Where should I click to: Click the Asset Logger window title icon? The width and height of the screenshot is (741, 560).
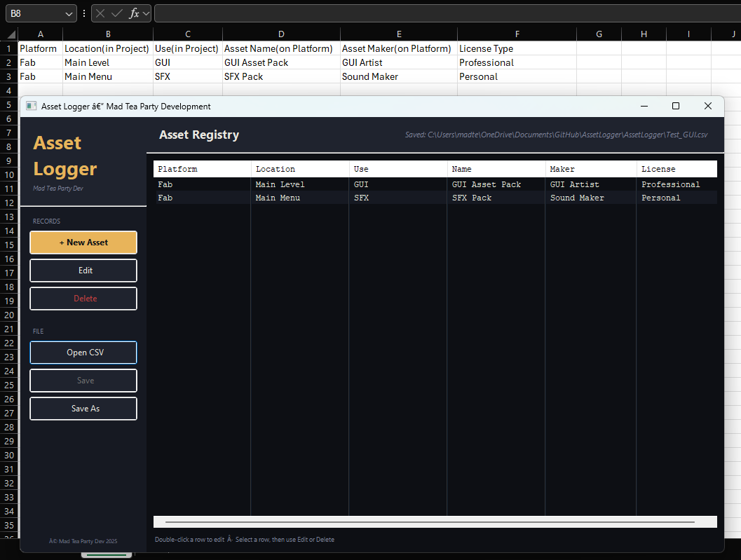[31, 106]
